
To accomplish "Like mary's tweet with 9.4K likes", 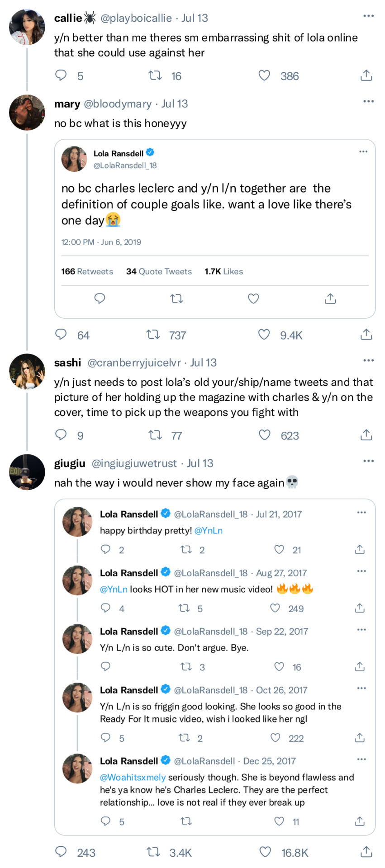I will (264, 335).
